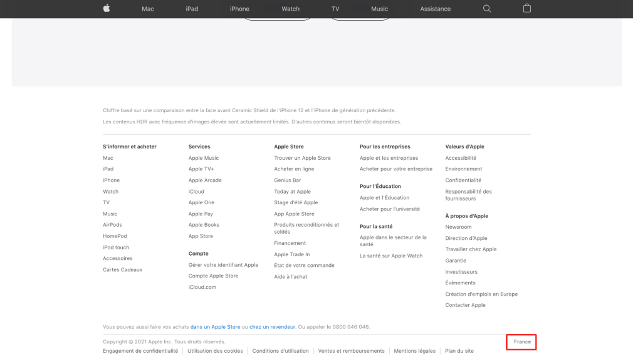Visit Newsroom under À propos d'Apple
The image size is (633, 364).
coord(458,227)
